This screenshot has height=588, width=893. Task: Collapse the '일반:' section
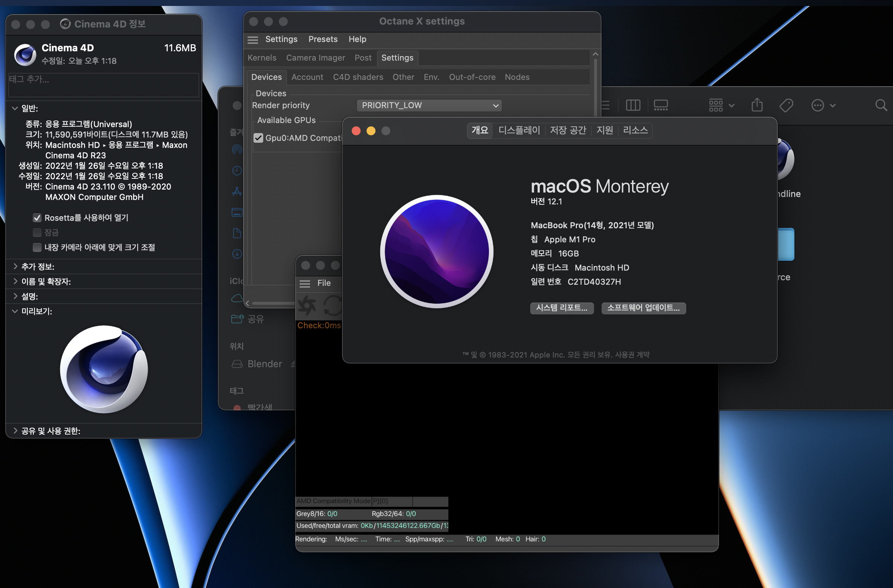point(15,109)
